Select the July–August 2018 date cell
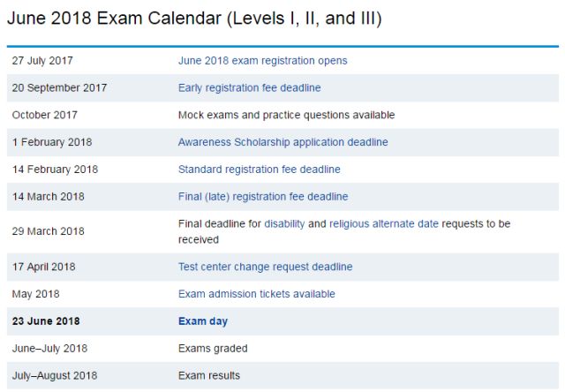The image size is (565, 392). point(56,376)
